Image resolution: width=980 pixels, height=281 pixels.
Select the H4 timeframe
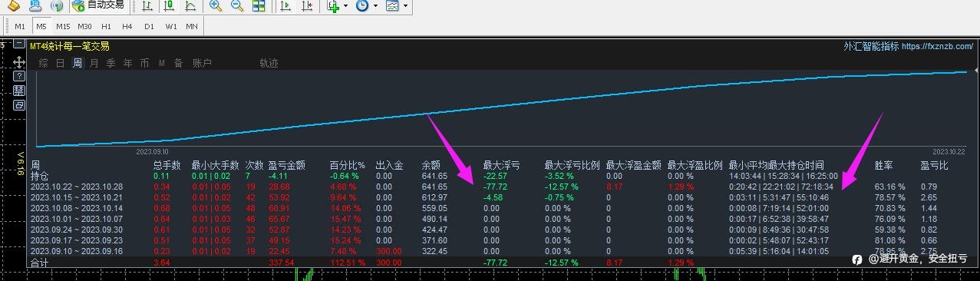pos(127,26)
